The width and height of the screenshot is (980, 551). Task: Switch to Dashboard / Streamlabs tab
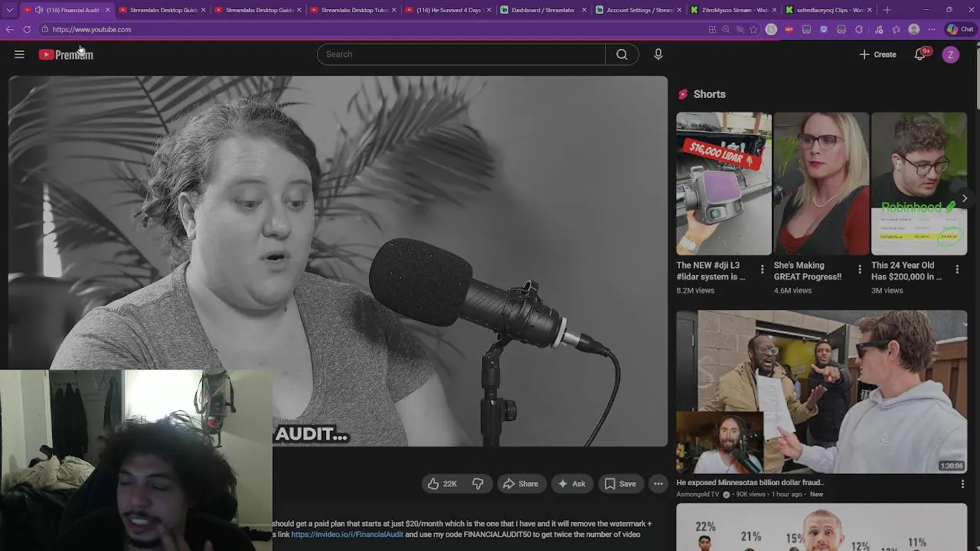click(543, 10)
